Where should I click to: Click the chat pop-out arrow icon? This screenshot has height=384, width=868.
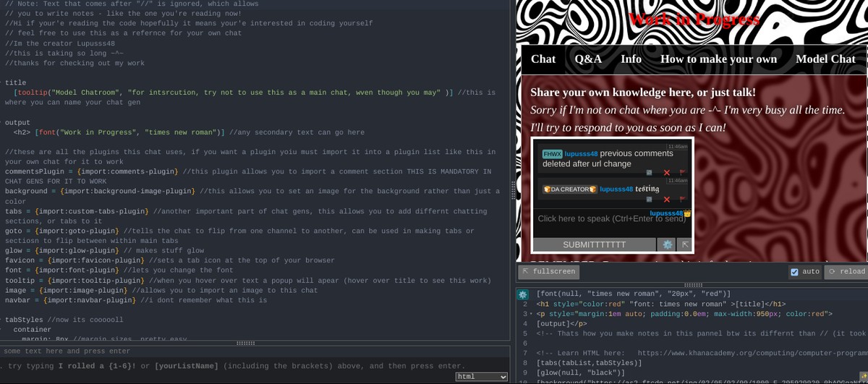coord(684,244)
